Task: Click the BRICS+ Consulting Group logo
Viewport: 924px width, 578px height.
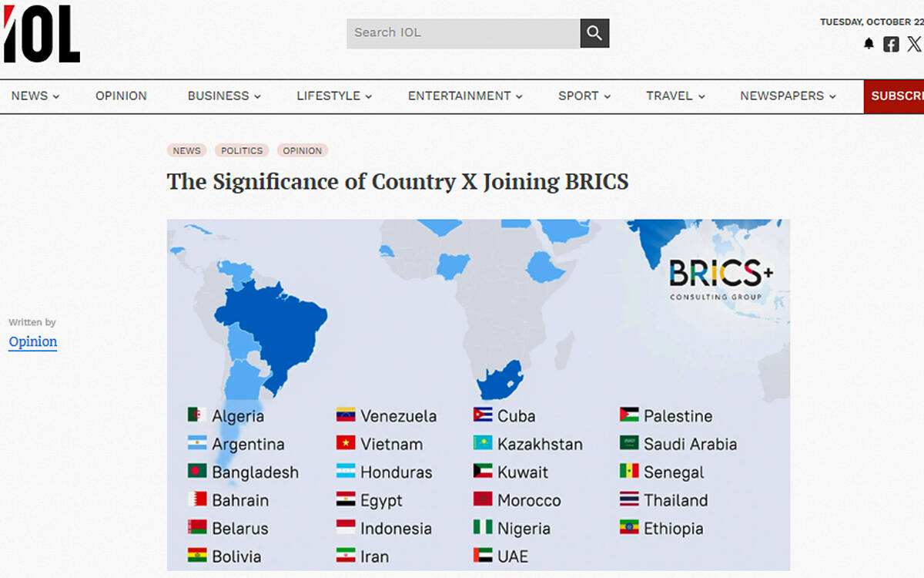Action: click(721, 279)
